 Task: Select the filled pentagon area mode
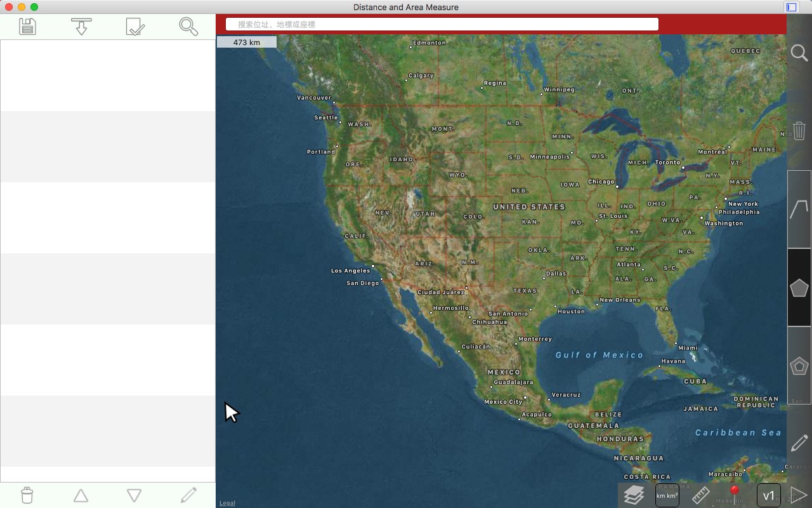[x=799, y=288]
